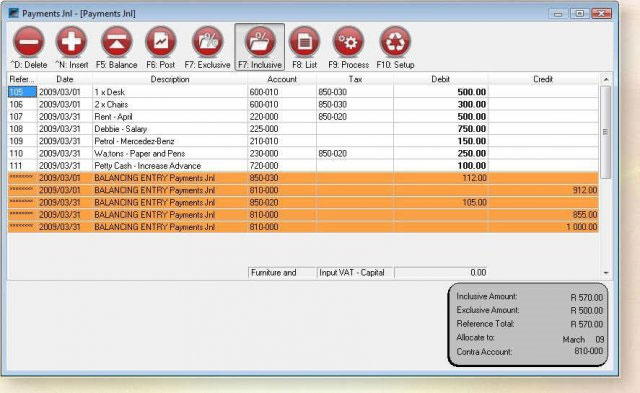Click Contra Account value 810-000
Viewport: 640px width, 393px height.
(588, 351)
